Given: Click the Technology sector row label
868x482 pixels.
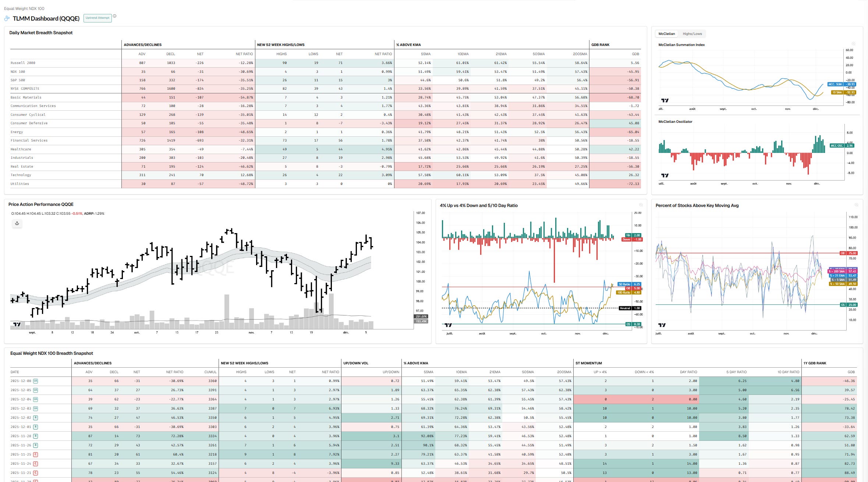Looking at the screenshot, I should coord(21,175).
